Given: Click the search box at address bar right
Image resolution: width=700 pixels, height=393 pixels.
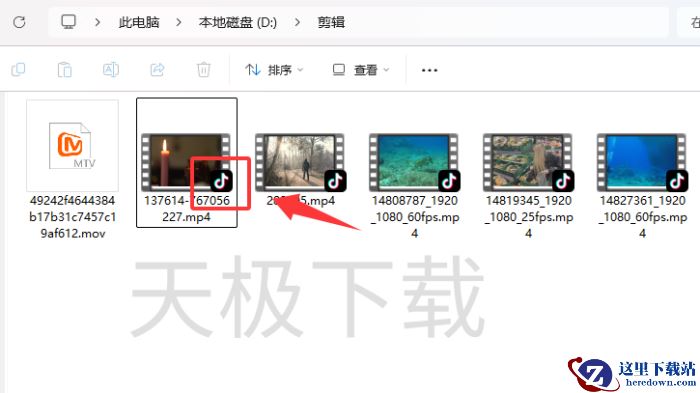Looking at the screenshot, I should 689,22.
